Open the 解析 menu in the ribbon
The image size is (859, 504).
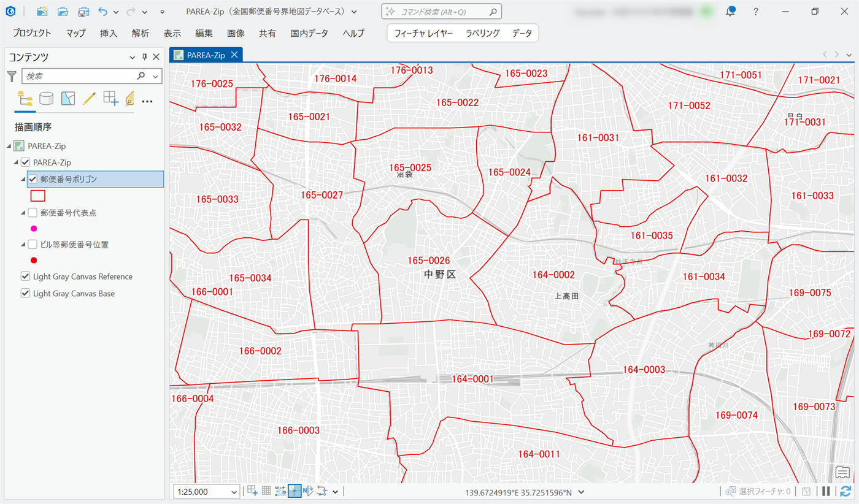[140, 34]
